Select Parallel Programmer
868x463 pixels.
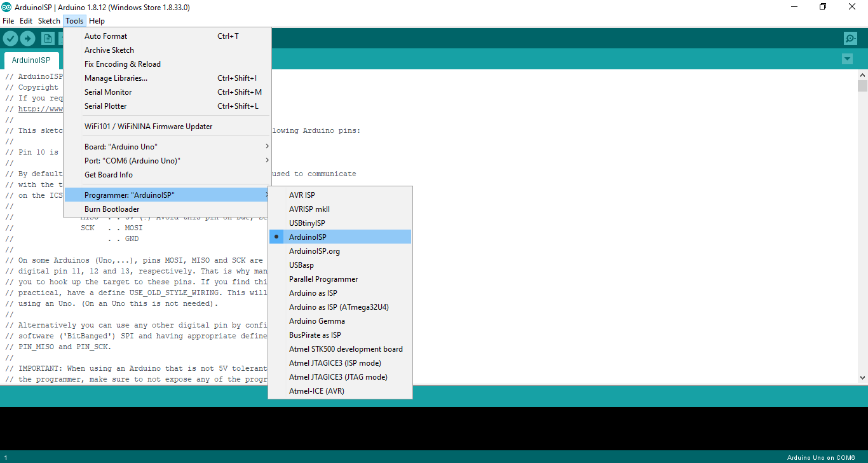coord(341,279)
